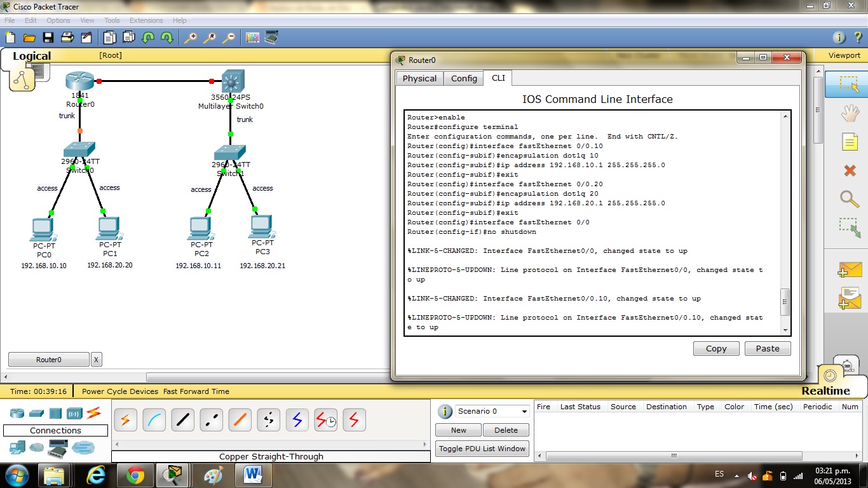The width and height of the screenshot is (868, 488).
Task: Click Fast Forward Time
Action: click(196, 391)
